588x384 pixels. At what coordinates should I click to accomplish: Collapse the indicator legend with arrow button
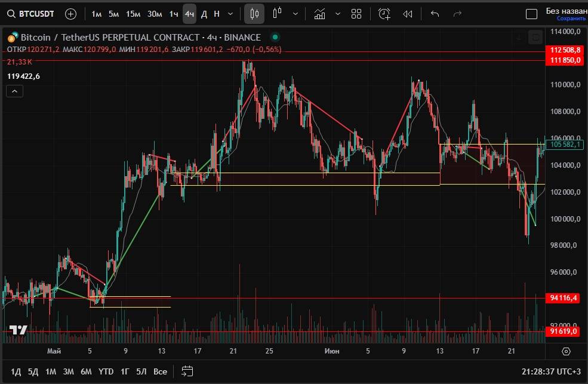14,91
